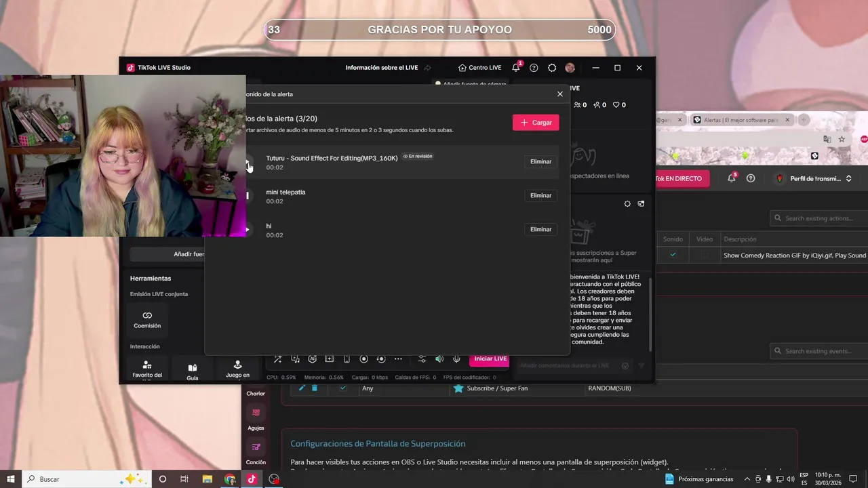Open gift panel settings gear icon
Image resolution: width=868 pixels, height=488 pixels.
pos(627,203)
